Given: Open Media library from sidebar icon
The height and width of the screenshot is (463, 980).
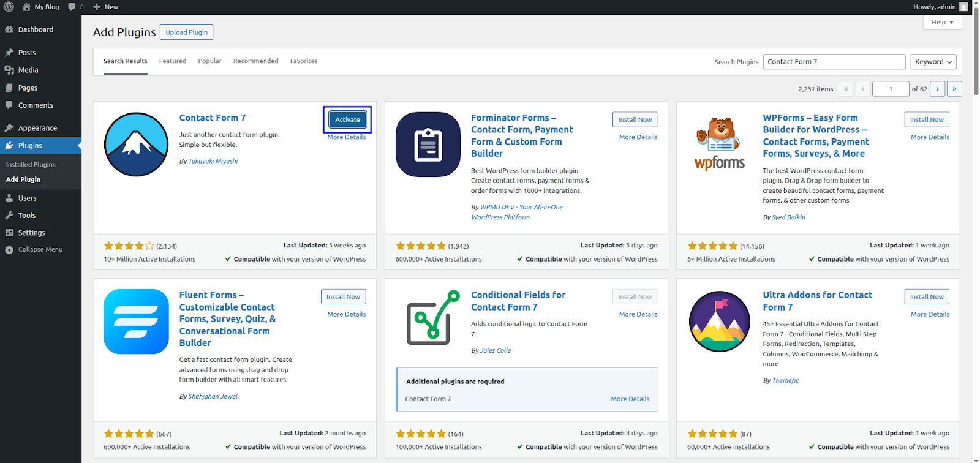Looking at the screenshot, I should [9, 70].
